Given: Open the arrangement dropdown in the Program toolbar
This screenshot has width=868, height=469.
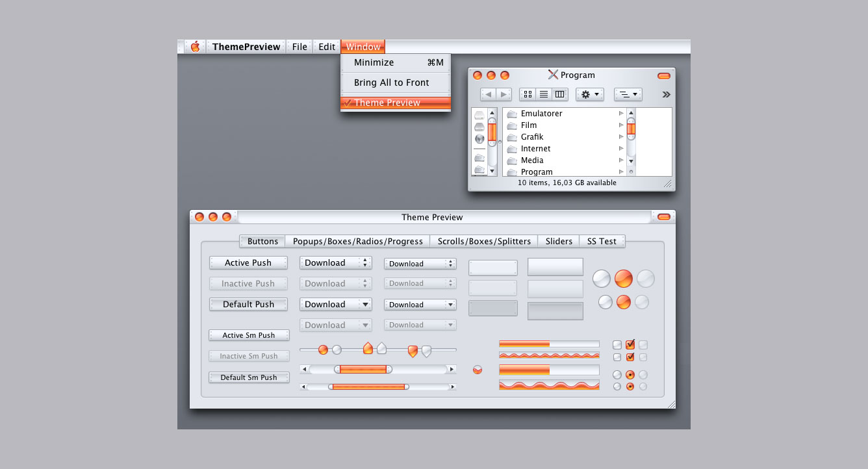Looking at the screenshot, I should pos(628,94).
